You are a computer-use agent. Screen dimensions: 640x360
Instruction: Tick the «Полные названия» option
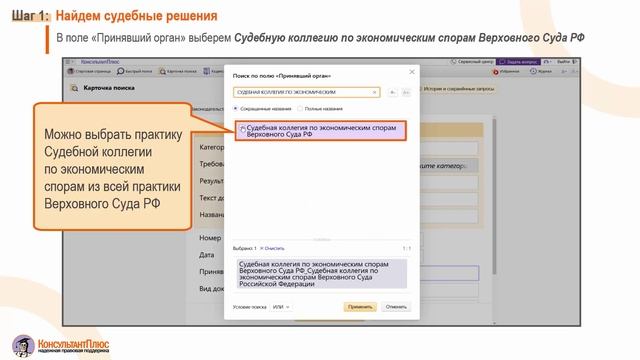click(300, 109)
